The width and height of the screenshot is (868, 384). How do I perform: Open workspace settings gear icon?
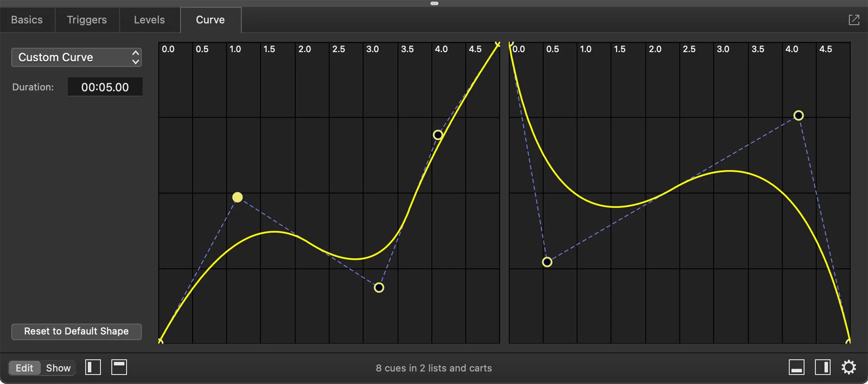coord(849,367)
